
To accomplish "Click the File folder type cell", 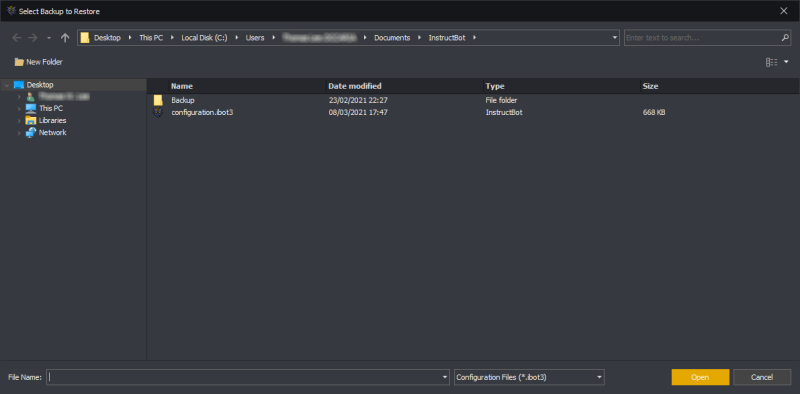I will [501, 100].
